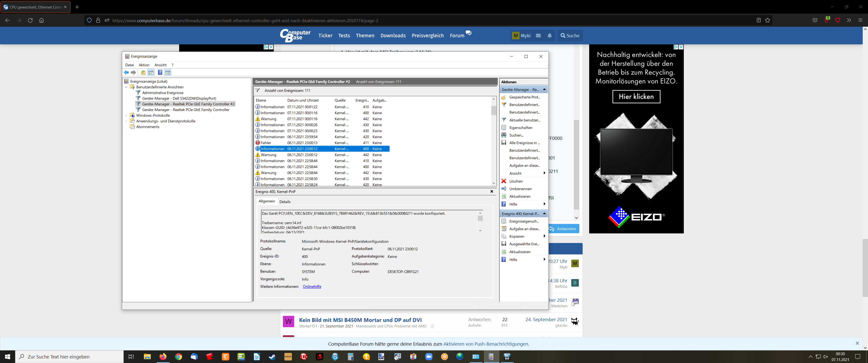This screenshot has height=363, width=868.
Task: Open the Datei menu
Action: click(x=129, y=65)
